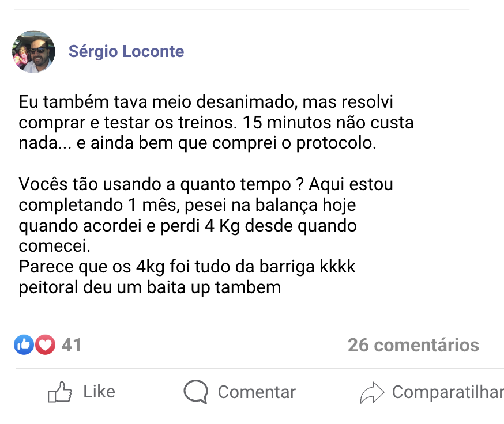Click the speech bubble icon beside Comentar

[195, 392]
